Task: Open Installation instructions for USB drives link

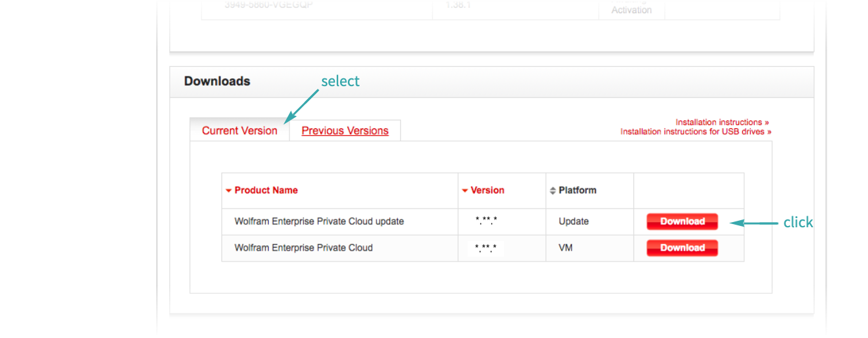Action: click(696, 132)
